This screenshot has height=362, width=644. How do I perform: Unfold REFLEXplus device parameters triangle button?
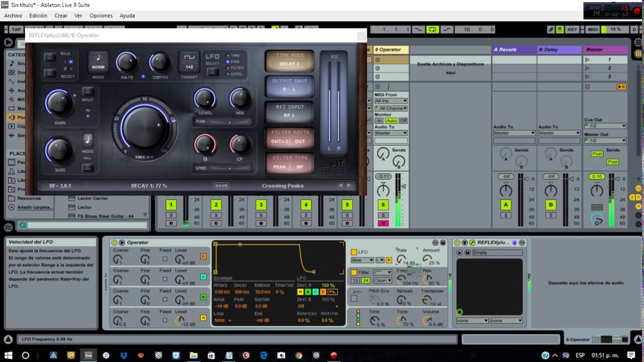pos(465,242)
